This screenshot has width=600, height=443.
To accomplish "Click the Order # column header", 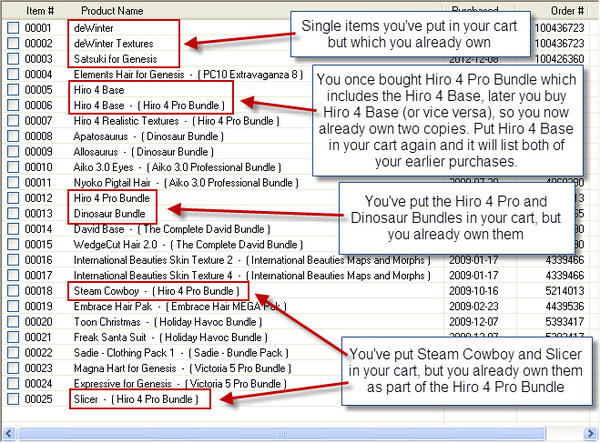I will [x=567, y=11].
